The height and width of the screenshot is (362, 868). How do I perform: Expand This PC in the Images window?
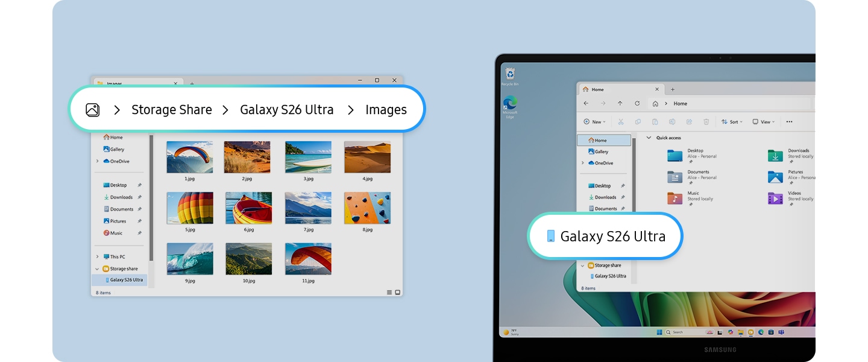pyautogui.click(x=97, y=257)
